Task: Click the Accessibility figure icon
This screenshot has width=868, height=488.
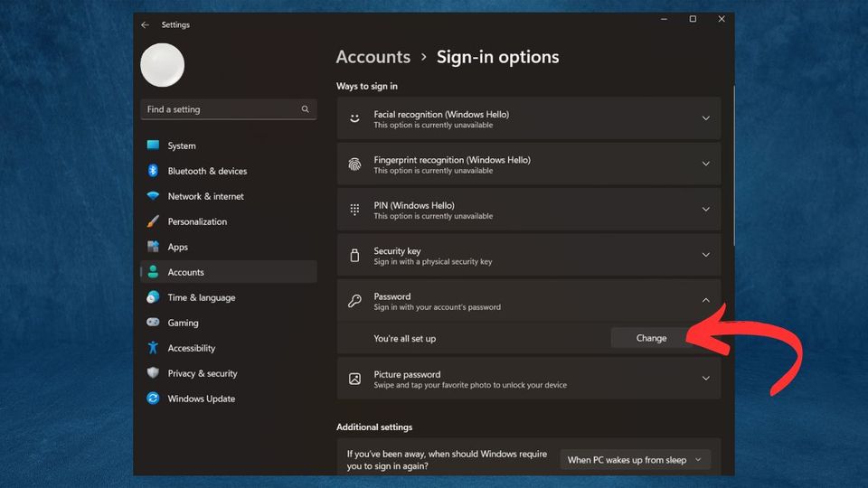Action: (154, 347)
